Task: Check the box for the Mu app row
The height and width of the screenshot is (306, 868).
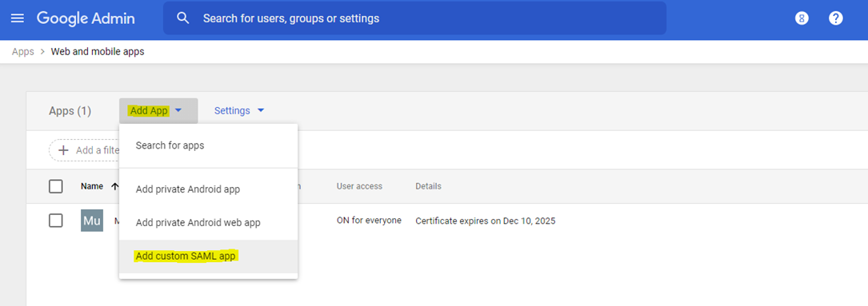Action: click(56, 221)
